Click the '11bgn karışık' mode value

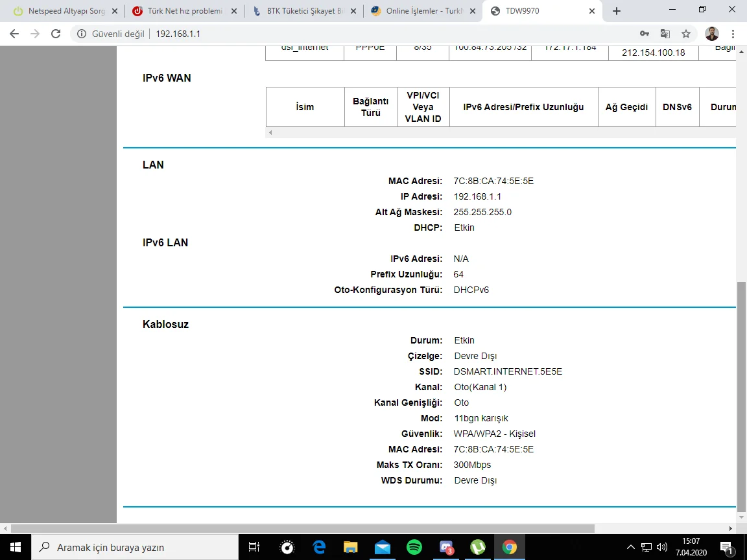tap(481, 418)
